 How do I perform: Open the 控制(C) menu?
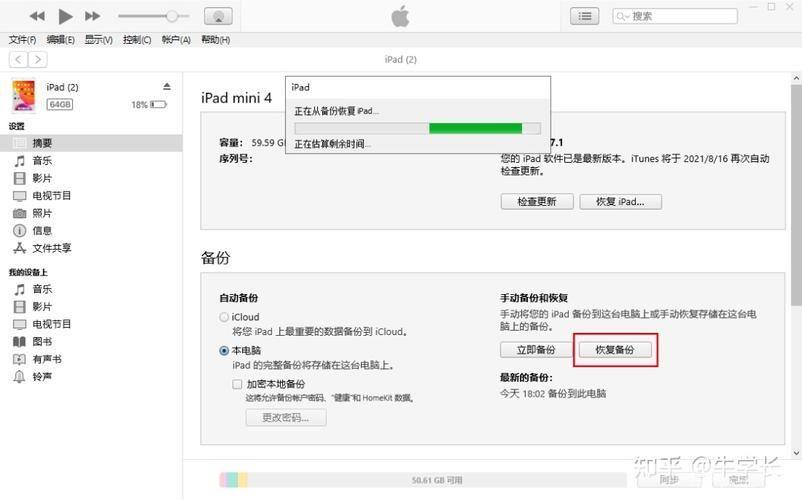(x=137, y=40)
